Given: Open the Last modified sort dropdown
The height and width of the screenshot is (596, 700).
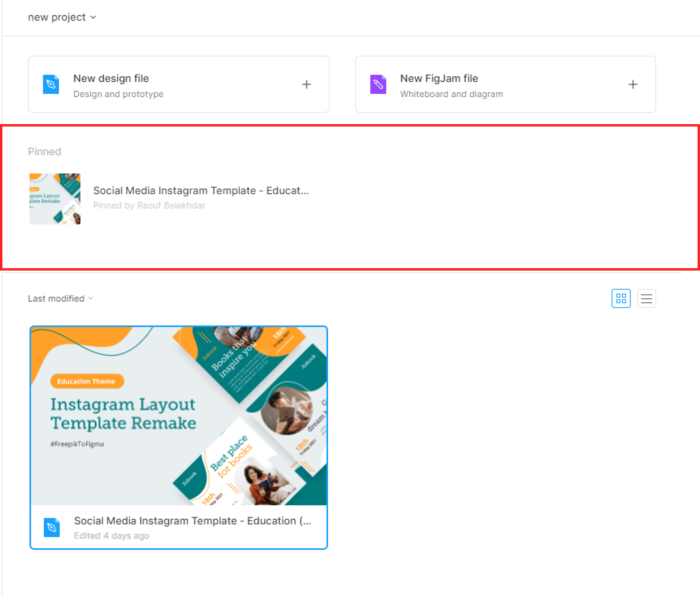Looking at the screenshot, I should [60, 298].
